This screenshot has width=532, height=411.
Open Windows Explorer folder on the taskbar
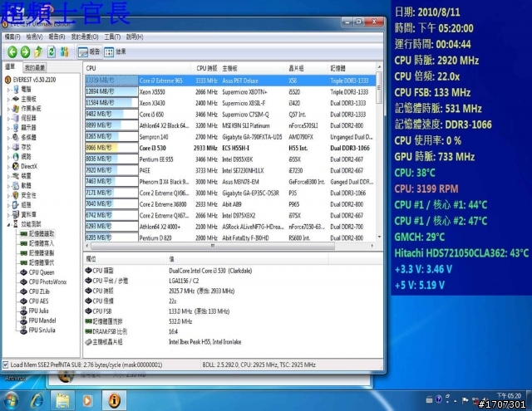point(63,400)
